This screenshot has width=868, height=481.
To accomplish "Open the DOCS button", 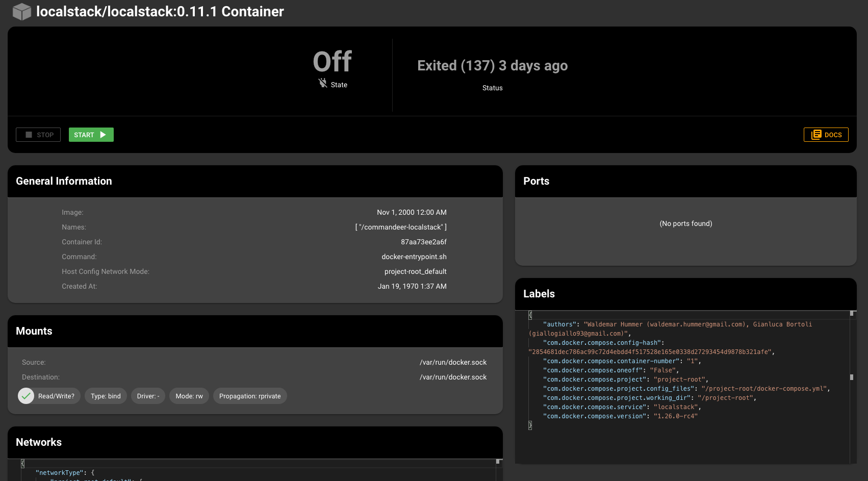I will tap(826, 135).
